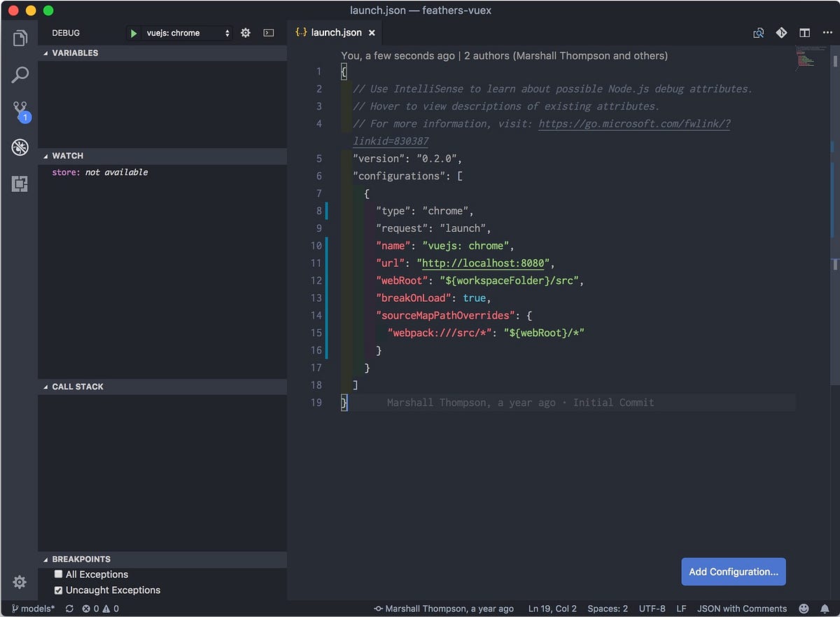Close the launch.json editor tab
The image size is (840, 617).
372,32
